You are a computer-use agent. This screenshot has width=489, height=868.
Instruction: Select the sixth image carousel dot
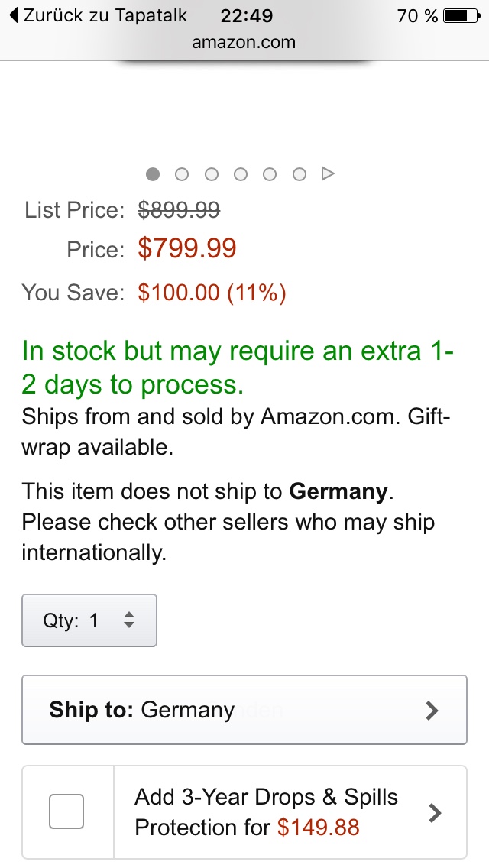[300, 174]
